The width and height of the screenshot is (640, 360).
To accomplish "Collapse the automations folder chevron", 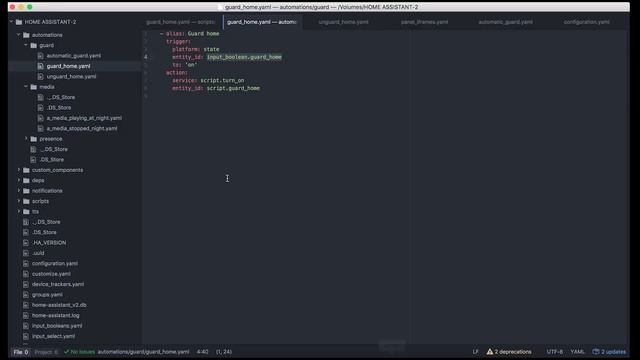I will [19, 35].
